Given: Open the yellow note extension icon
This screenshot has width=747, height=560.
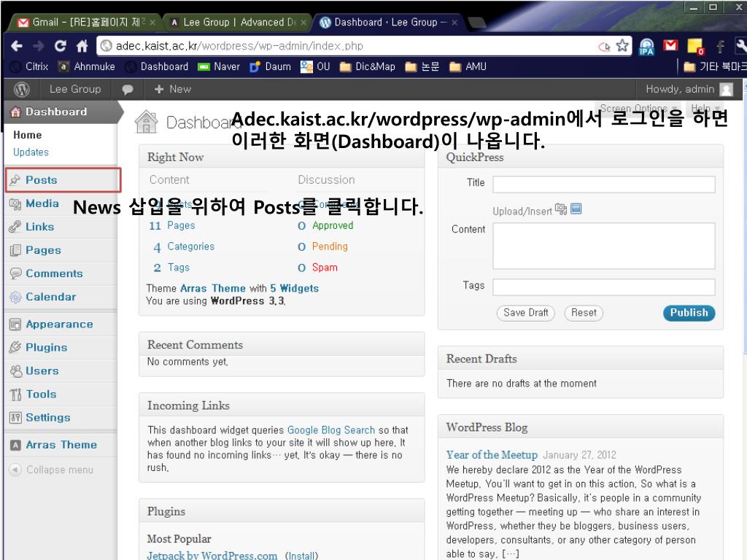Looking at the screenshot, I should pyautogui.click(x=695, y=47).
